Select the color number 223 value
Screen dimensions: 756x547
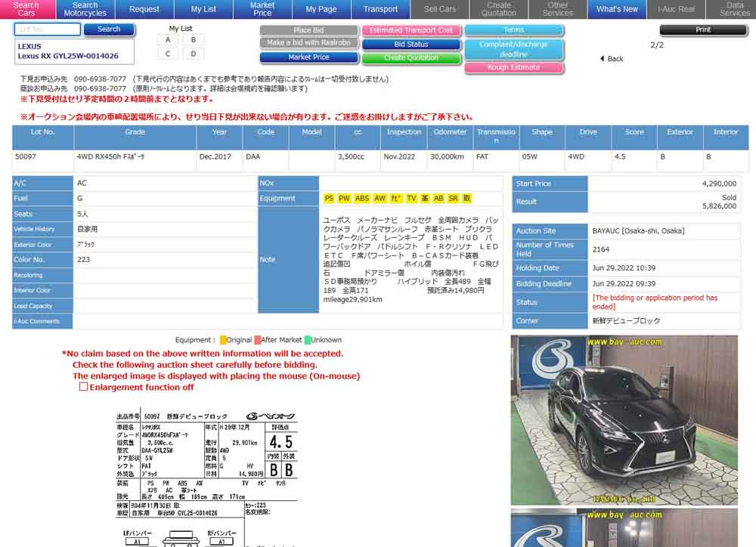(x=83, y=260)
